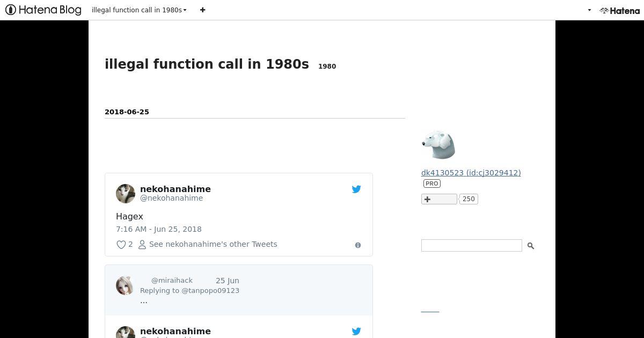This screenshot has height=338, width=644.
Task: Focus the sidebar search input field
Action: (x=471, y=245)
